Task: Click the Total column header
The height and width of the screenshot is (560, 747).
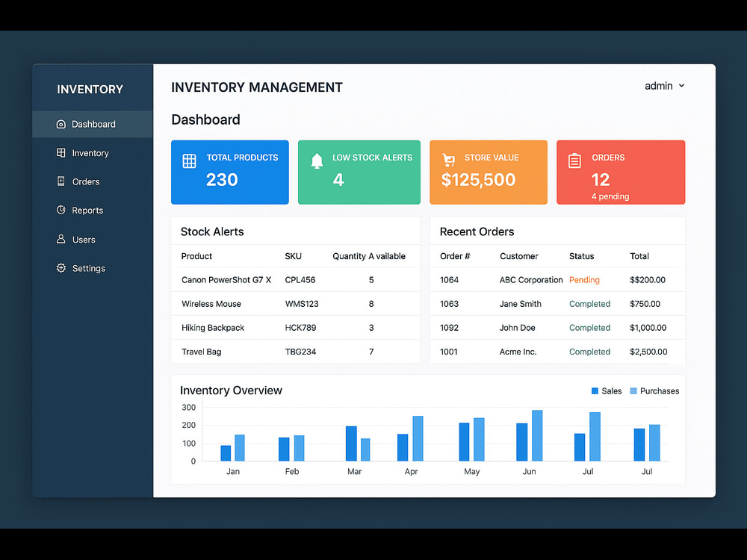Action: (x=639, y=256)
